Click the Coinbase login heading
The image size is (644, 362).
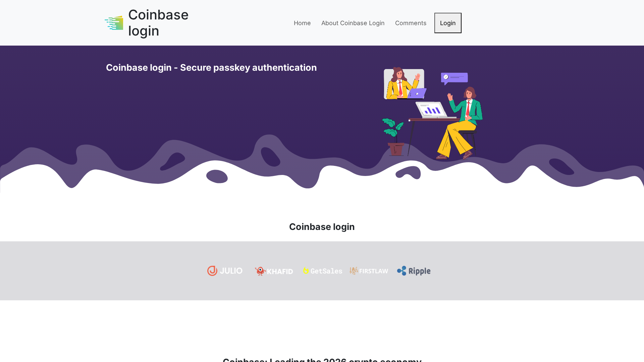tap(322, 227)
